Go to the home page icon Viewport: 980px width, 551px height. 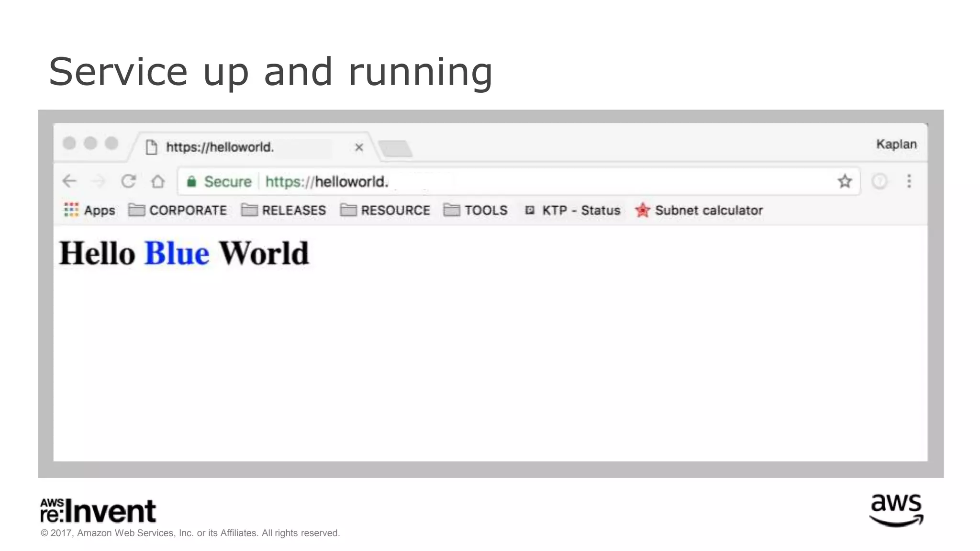pos(158,182)
